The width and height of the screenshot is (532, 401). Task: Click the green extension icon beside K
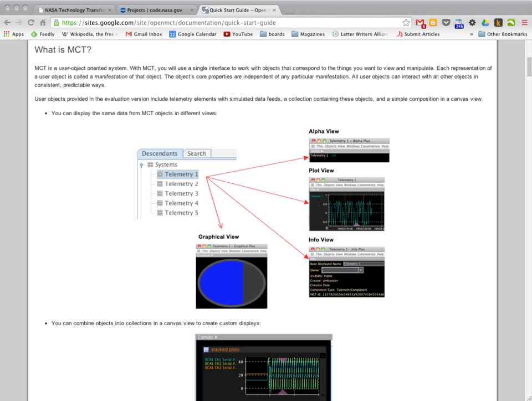(511, 22)
